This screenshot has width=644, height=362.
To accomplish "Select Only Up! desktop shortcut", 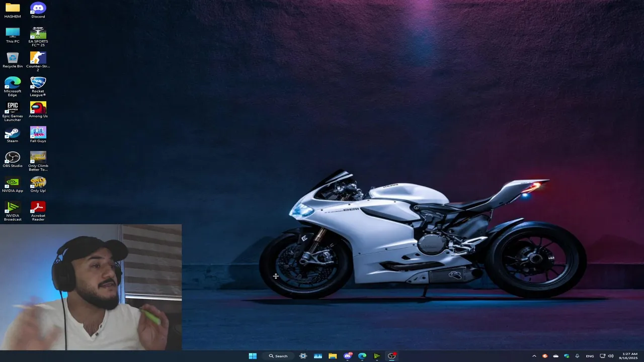I will point(38,185).
